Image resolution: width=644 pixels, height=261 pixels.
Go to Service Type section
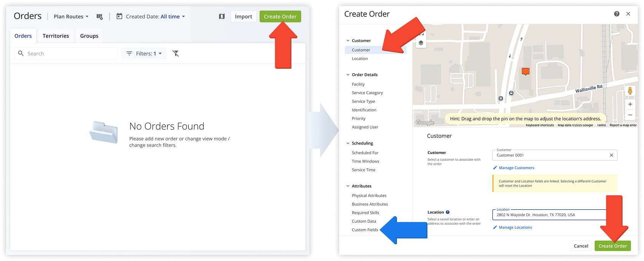tap(363, 101)
